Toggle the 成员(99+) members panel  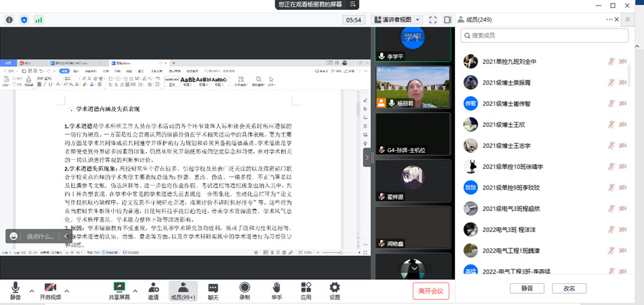click(x=183, y=291)
